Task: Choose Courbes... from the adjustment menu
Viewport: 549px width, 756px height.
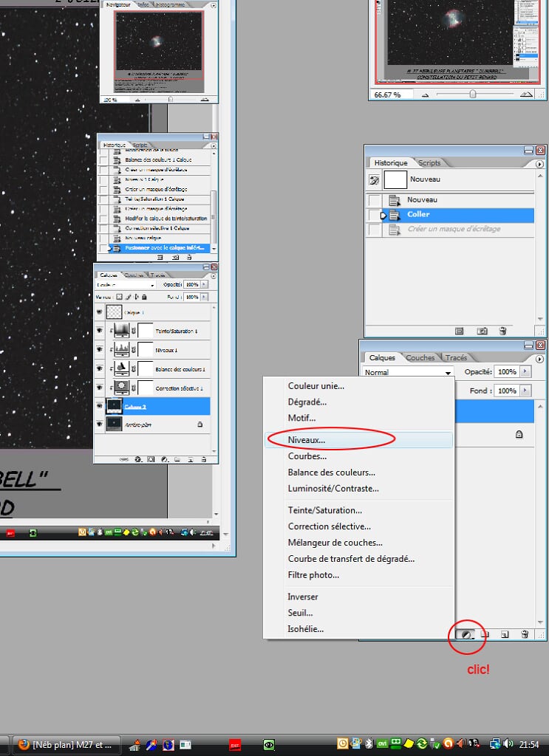Action: point(358,456)
